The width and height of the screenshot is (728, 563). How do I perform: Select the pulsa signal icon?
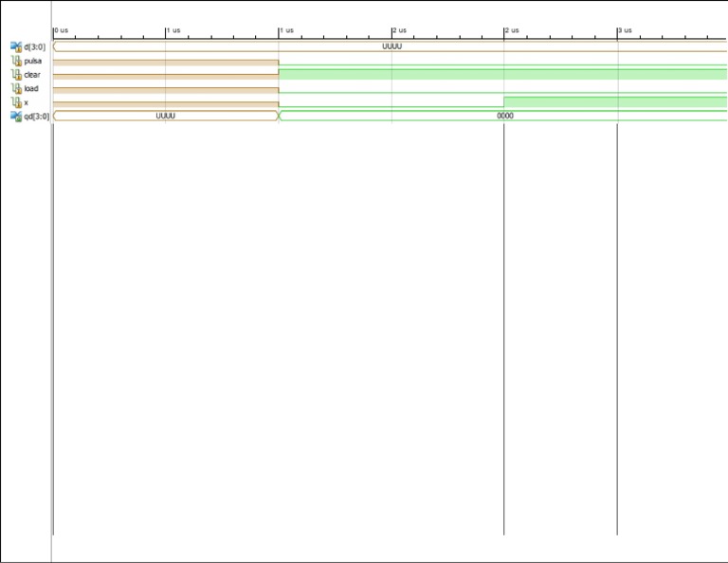[16, 61]
